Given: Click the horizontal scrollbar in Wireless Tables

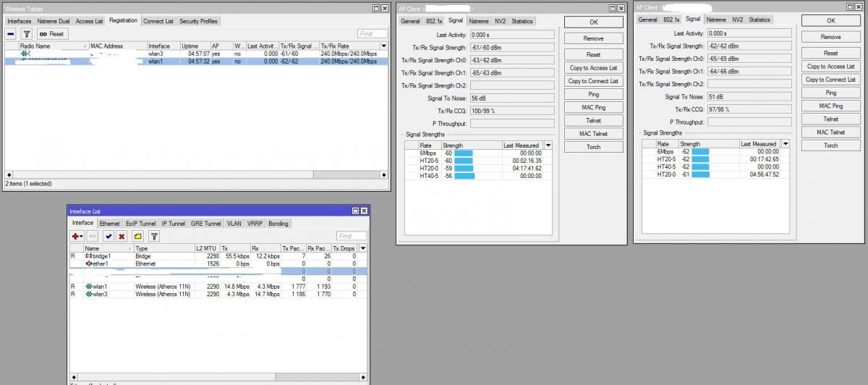Looking at the screenshot, I should coord(194,175).
